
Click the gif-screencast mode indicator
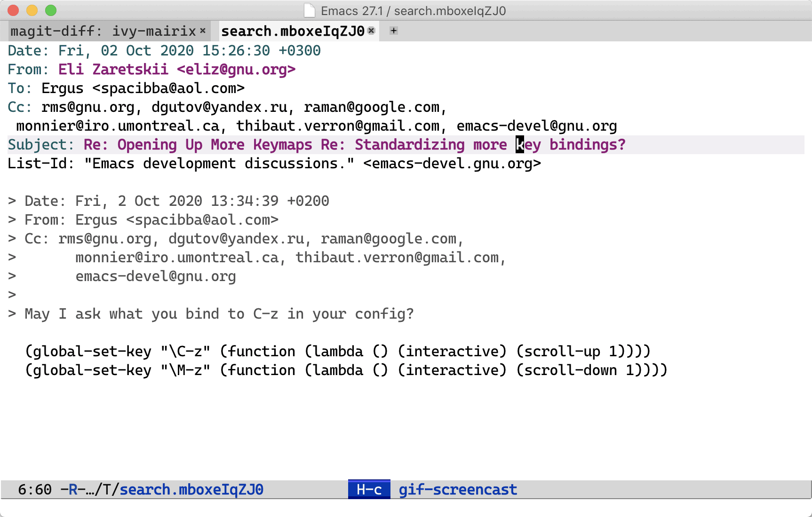tap(458, 489)
